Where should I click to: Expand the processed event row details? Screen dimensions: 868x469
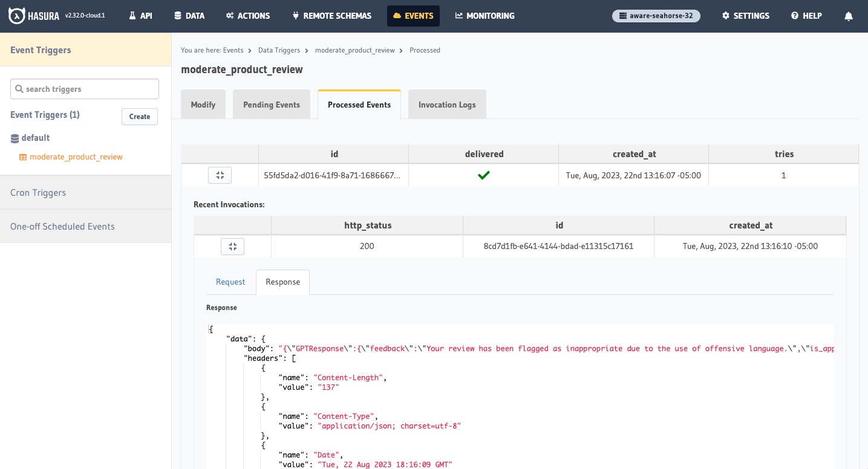[220, 175]
